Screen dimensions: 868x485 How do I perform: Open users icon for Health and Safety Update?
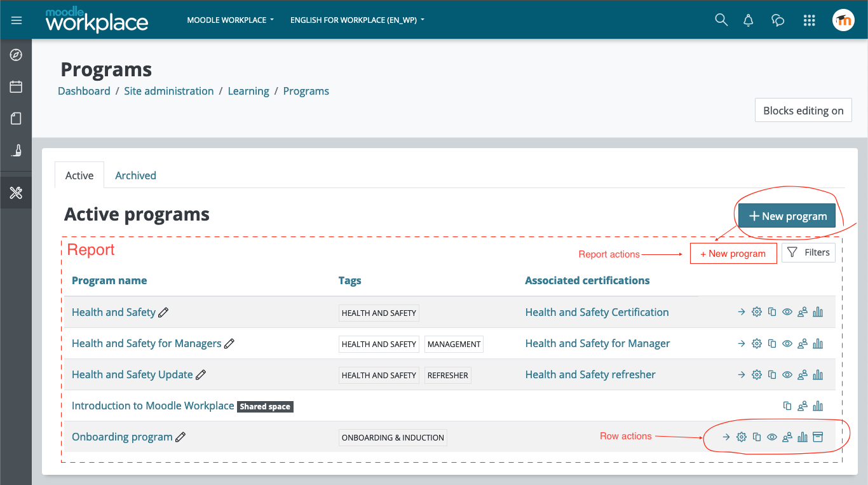click(x=803, y=374)
